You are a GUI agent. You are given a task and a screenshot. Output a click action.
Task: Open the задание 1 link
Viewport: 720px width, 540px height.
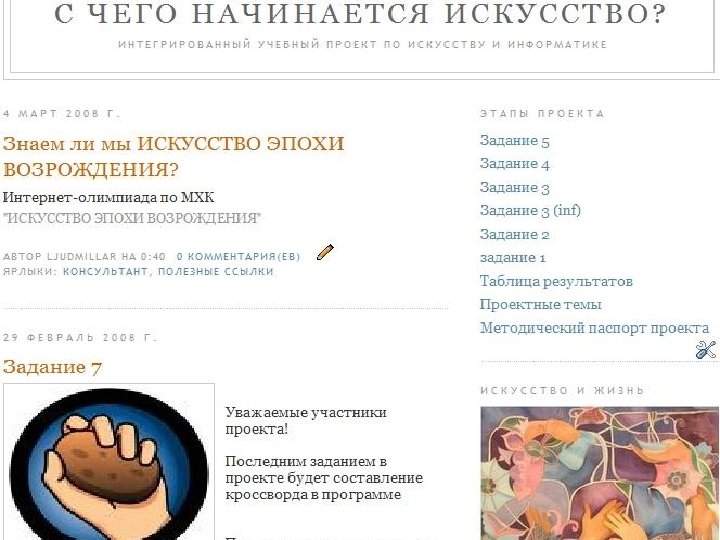click(x=513, y=258)
